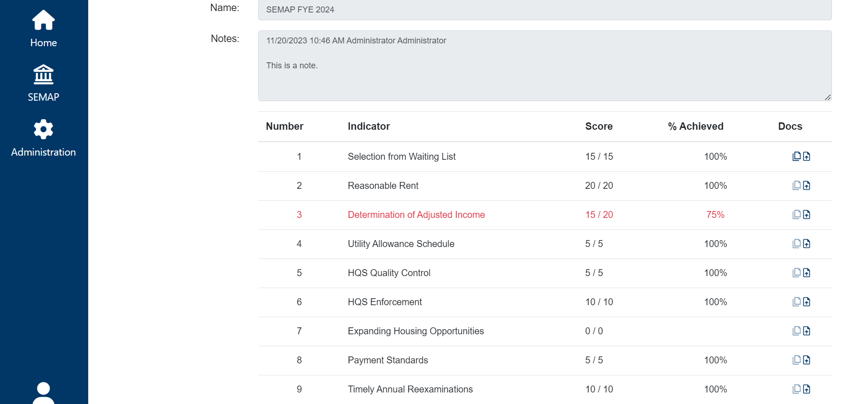Upload a document for Reasonable Rent
Viewport: 868px width, 404px height.
coord(807,186)
